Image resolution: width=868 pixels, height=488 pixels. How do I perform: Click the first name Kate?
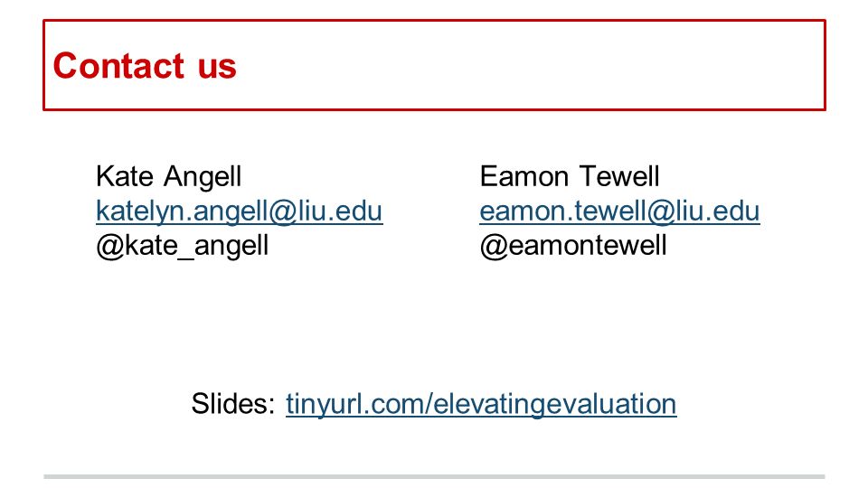tap(125, 176)
